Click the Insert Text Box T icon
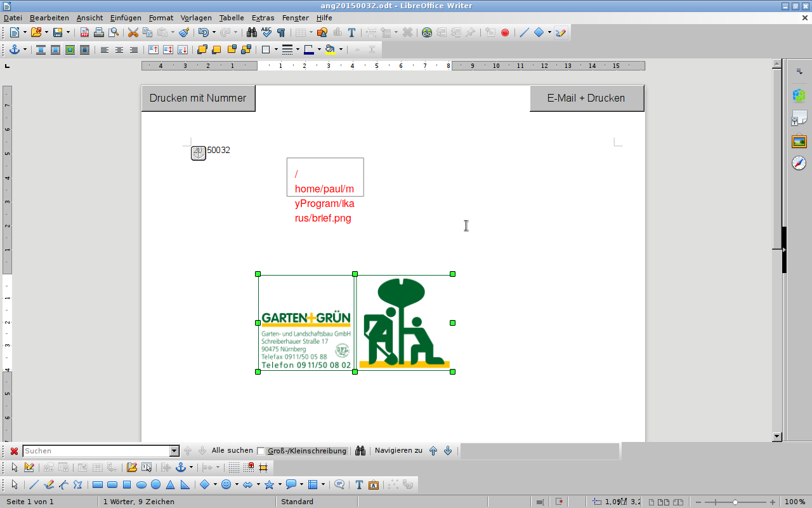This screenshot has height=508, width=812. click(x=351, y=32)
